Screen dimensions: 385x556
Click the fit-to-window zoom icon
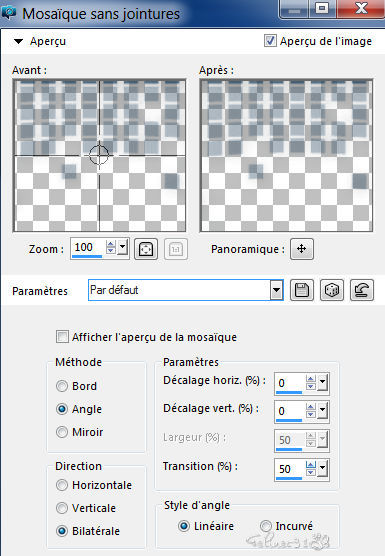click(x=146, y=249)
